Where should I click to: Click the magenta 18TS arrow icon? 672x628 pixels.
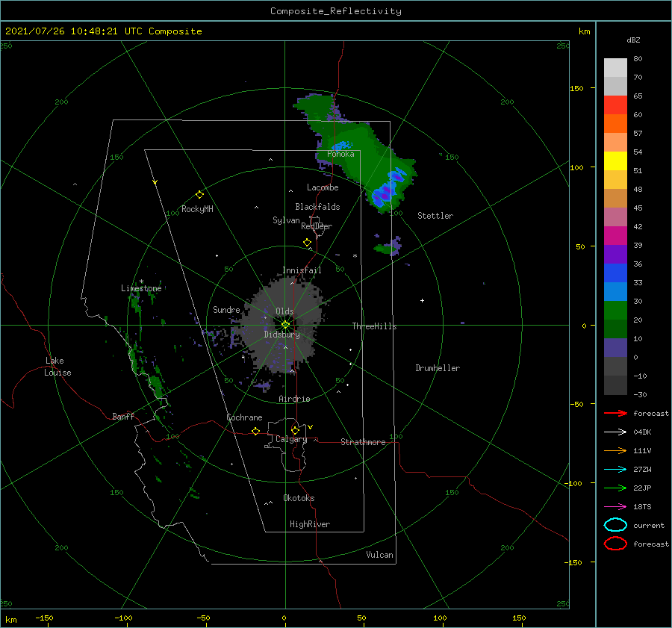click(x=615, y=507)
